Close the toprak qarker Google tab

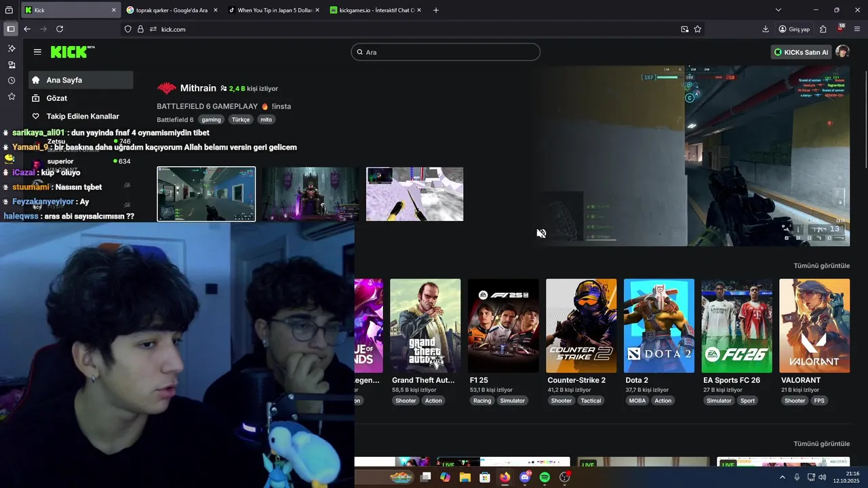pyautogui.click(x=216, y=10)
